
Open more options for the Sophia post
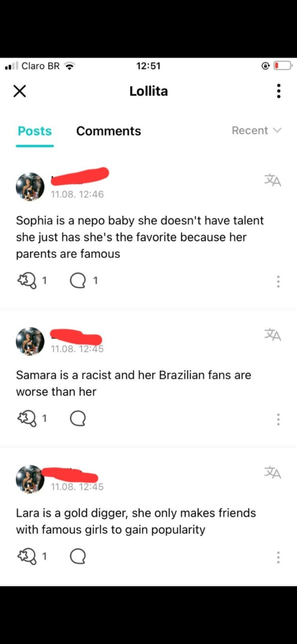pyautogui.click(x=278, y=282)
